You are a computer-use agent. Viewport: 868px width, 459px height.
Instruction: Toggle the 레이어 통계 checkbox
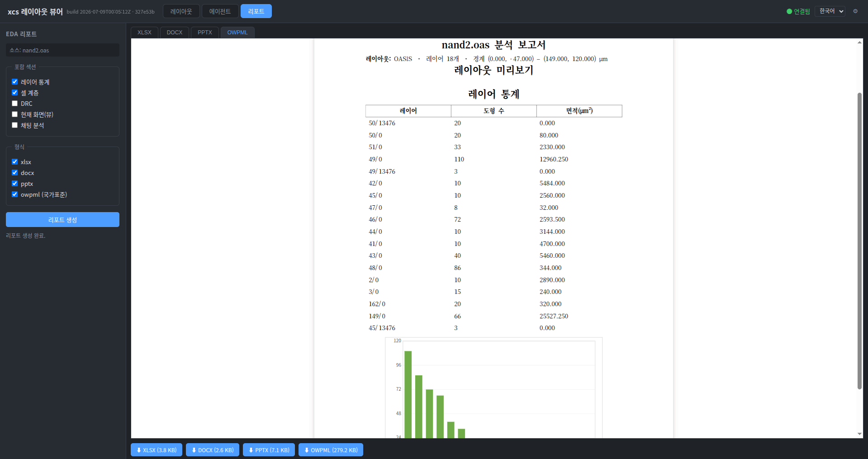point(14,82)
